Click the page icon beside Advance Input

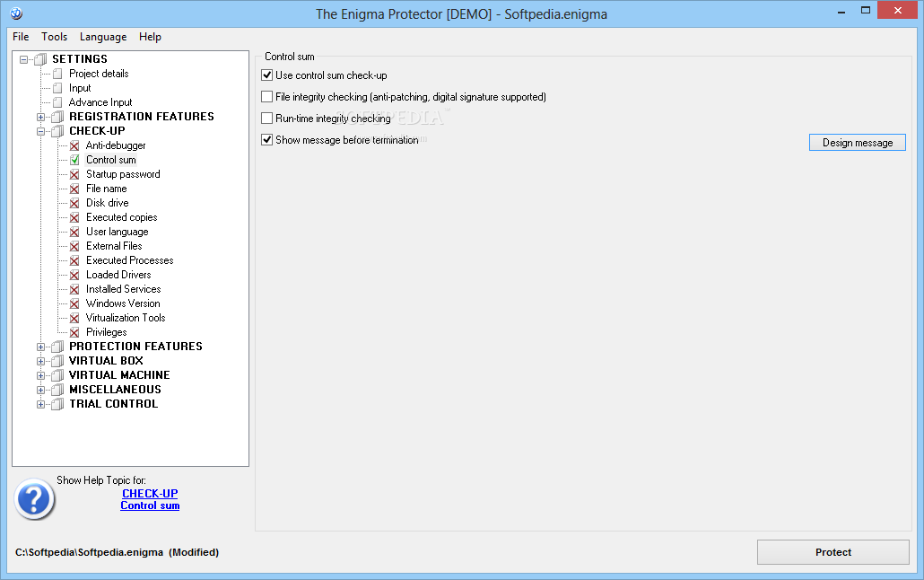pos(57,102)
